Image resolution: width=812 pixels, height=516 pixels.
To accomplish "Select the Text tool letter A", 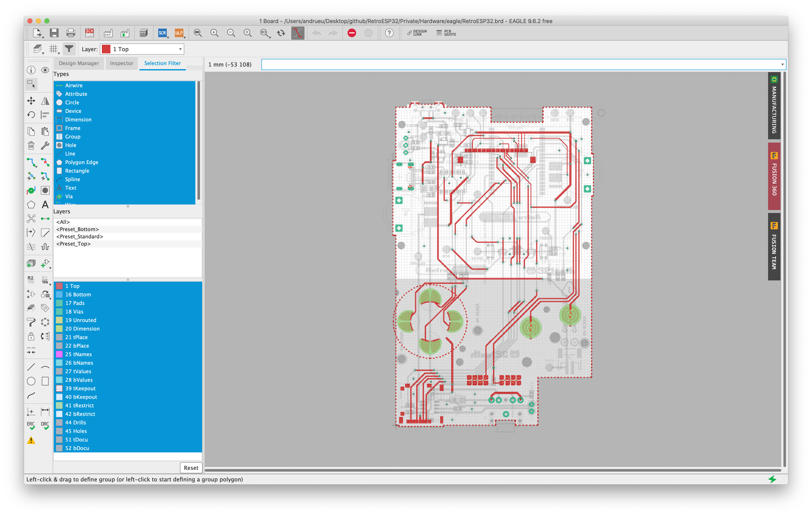I will [45, 204].
